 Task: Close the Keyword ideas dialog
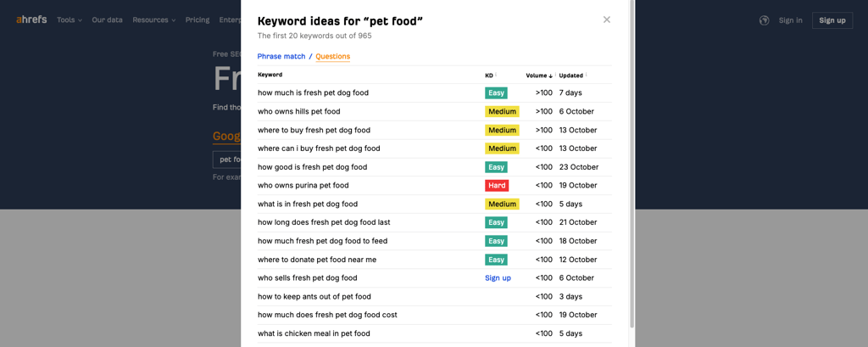click(x=607, y=20)
